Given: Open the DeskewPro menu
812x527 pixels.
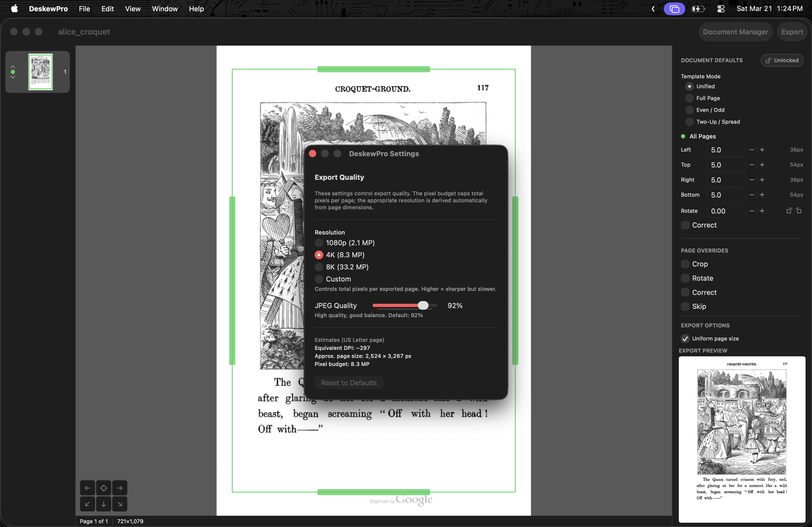Looking at the screenshot, I should click(48, 9).
